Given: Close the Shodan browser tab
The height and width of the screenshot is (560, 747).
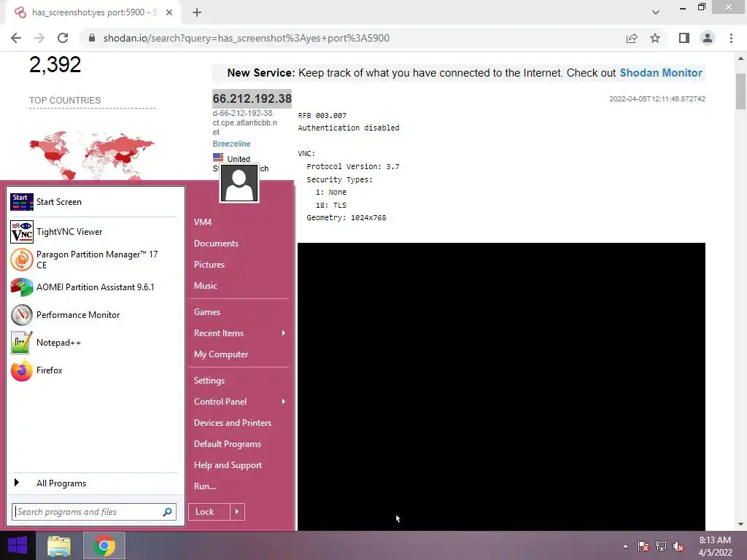Looking at the screenshot, I should tap(169, 12).
